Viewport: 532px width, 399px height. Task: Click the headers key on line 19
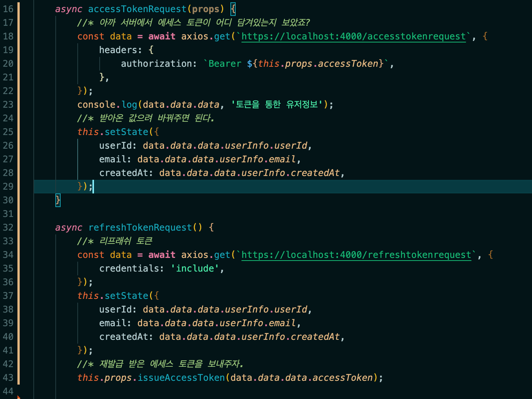(x=118, y=50)
